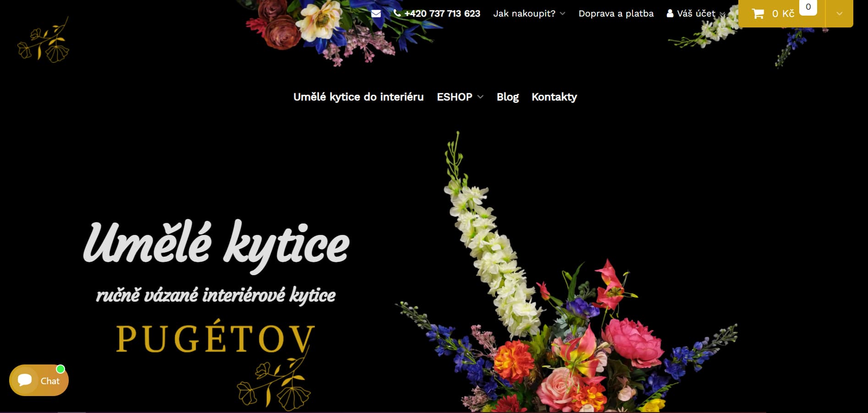Screen dimensions: 868x413
Task: Expand the ESHOP chevron arrow
Action: [480, 97]
